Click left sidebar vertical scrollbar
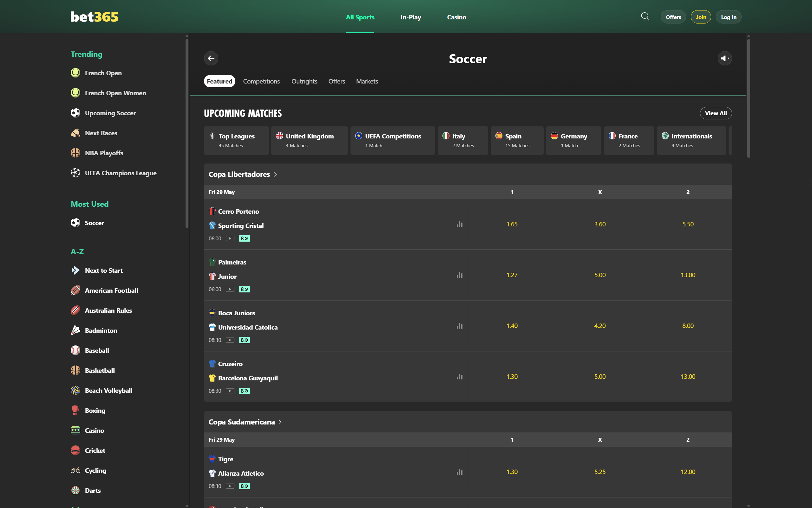The width and height of the screenshot is (812, 508). point(187,133)
